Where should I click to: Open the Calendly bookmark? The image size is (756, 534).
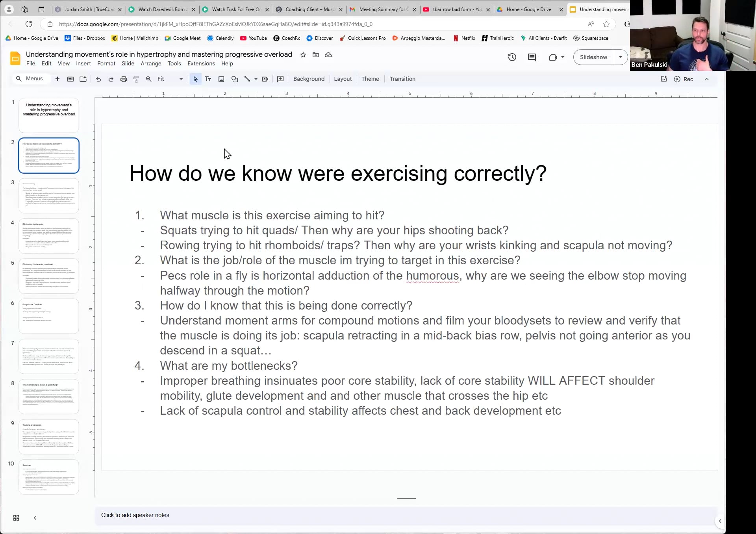220,38
